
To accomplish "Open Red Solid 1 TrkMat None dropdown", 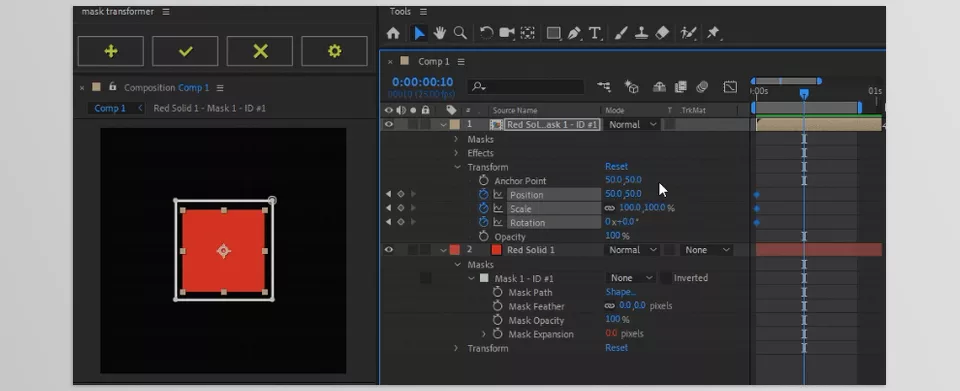I will point(707,250).
